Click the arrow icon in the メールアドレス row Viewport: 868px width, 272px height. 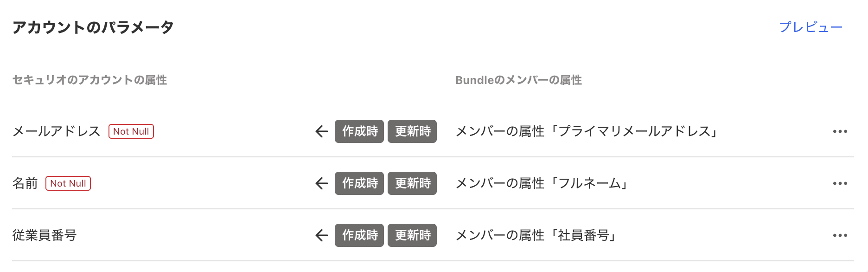point(320,131)
